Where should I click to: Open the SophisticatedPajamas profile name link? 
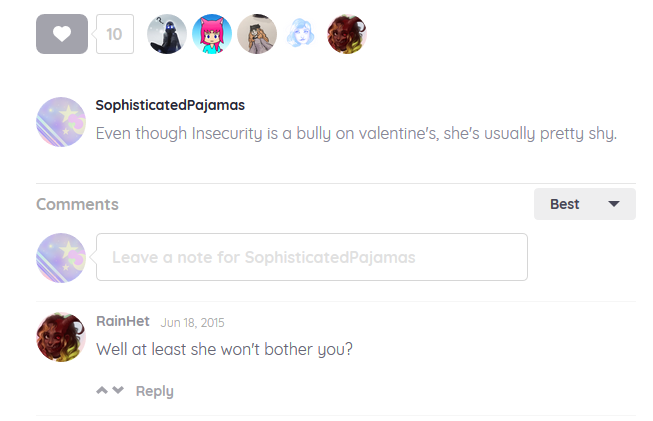[x=170, y=105]
